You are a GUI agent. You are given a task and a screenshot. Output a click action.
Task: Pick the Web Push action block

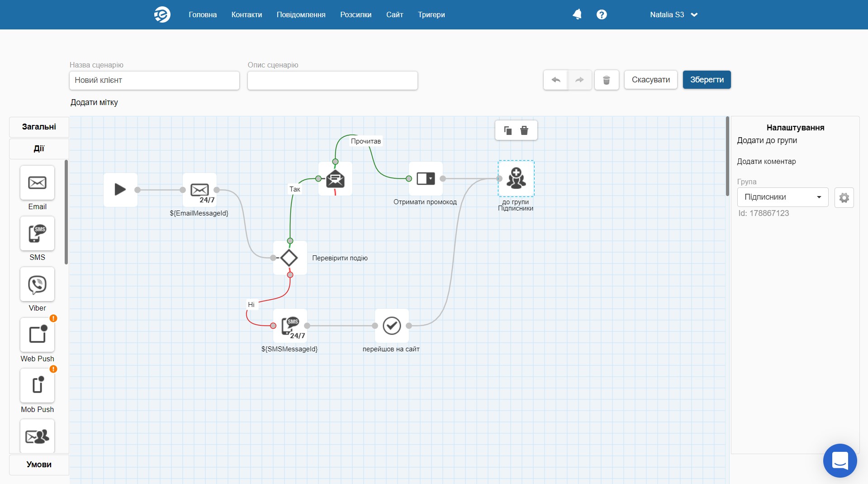click(37, 335)
